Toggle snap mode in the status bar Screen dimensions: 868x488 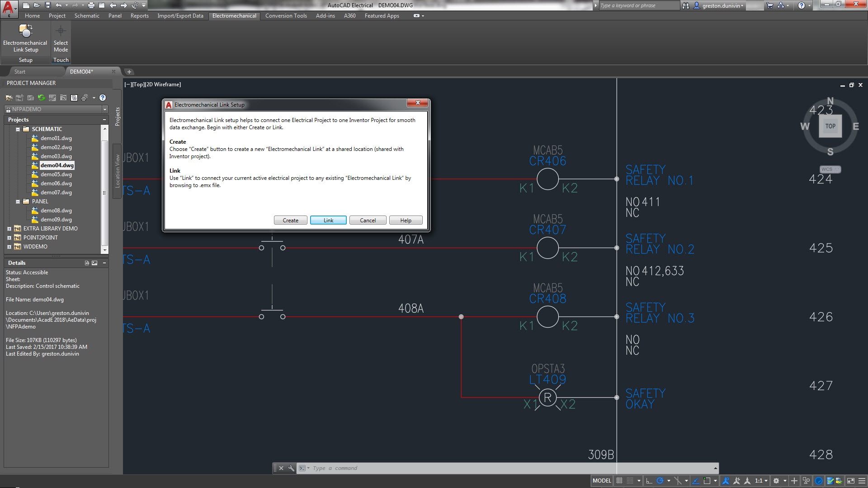point(630,480)
